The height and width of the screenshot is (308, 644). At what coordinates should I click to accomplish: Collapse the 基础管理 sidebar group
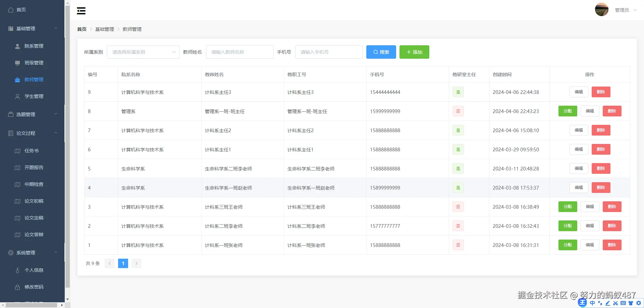click(x=56, y=28)
